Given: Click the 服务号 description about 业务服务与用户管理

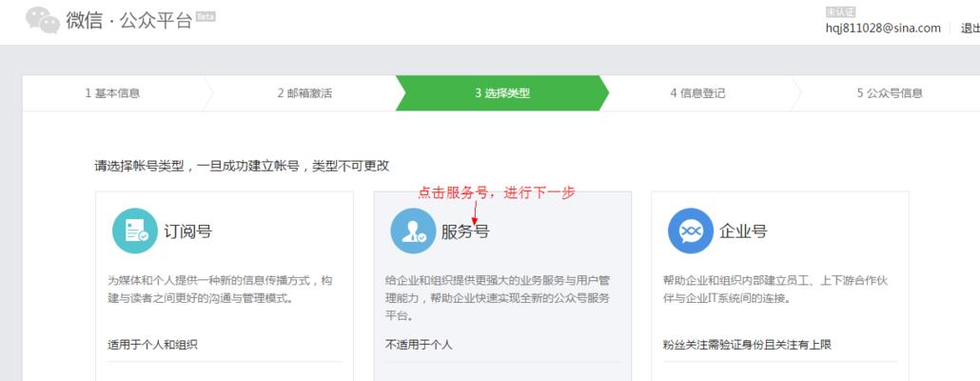Looking at the screenshot, I should pos(499,298).
